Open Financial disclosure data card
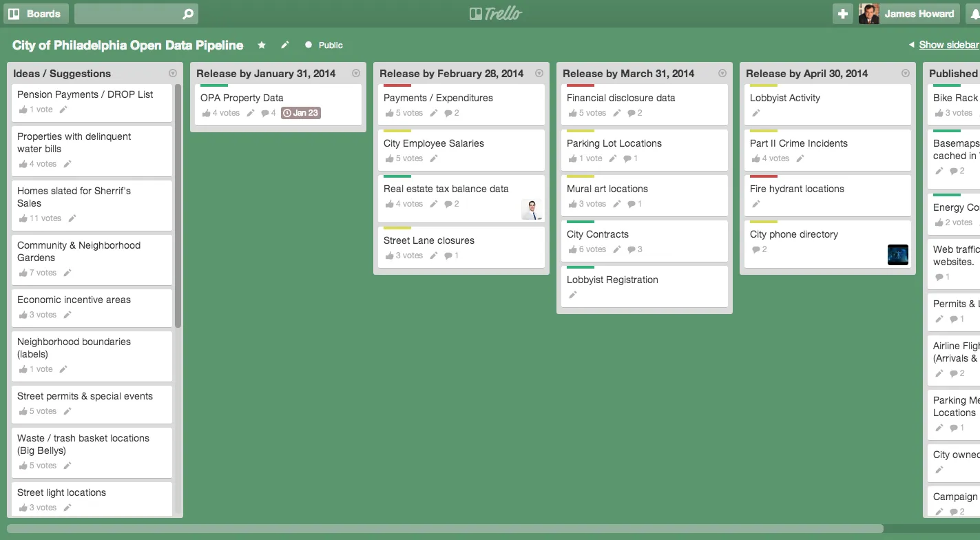This screenshot has height=540, width=980. click(x=645, y=105)
